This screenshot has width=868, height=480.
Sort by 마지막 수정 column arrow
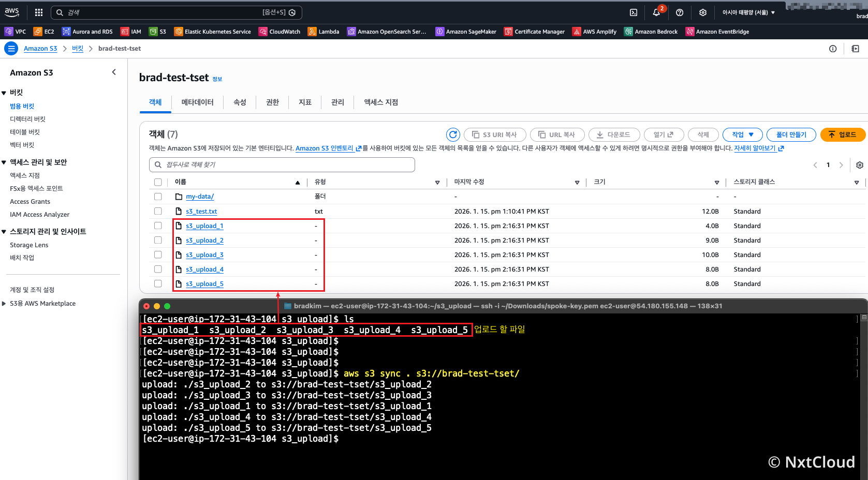point(577,183)
